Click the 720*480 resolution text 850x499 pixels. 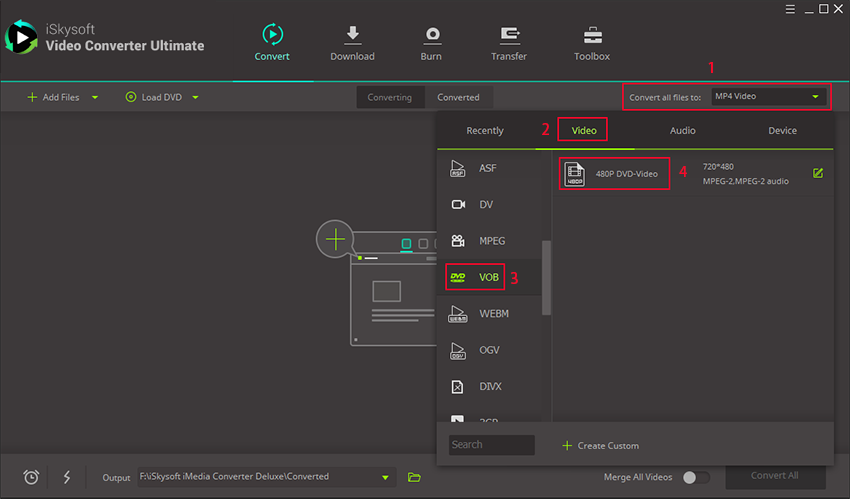pos(718,166)
